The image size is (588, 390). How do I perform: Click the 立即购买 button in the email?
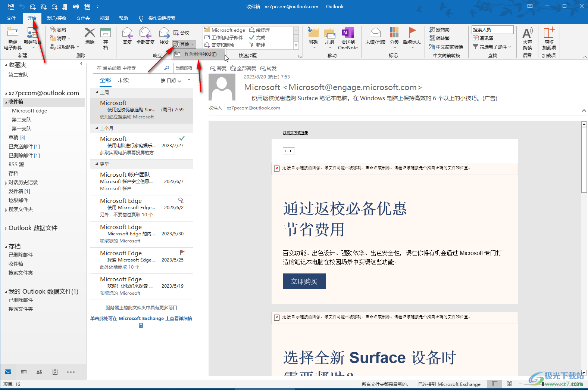tap(304, 281)
